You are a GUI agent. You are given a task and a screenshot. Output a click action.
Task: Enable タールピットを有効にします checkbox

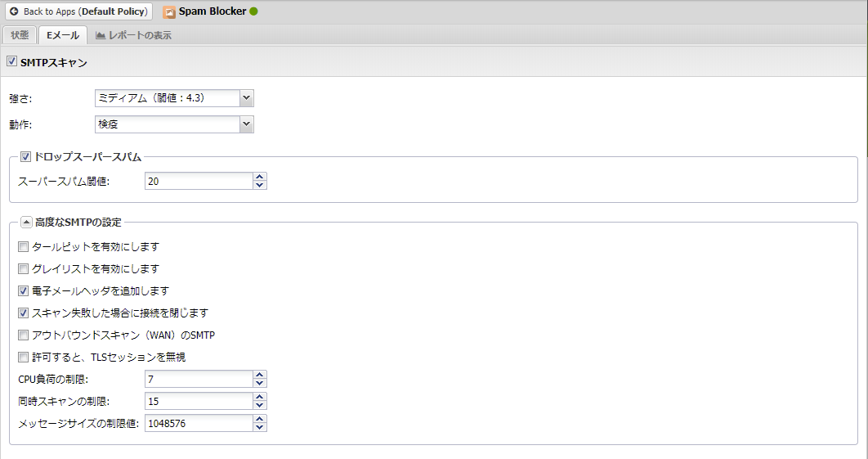point(23,246)
